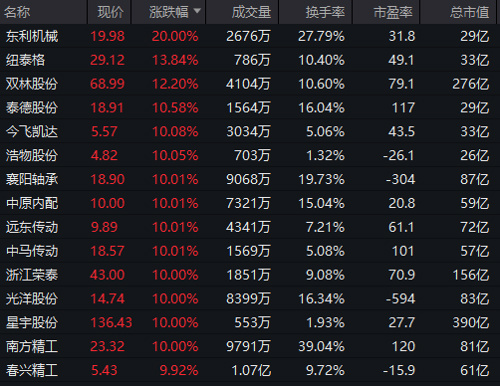Open the 襄阳轴承 stock row

250,179
